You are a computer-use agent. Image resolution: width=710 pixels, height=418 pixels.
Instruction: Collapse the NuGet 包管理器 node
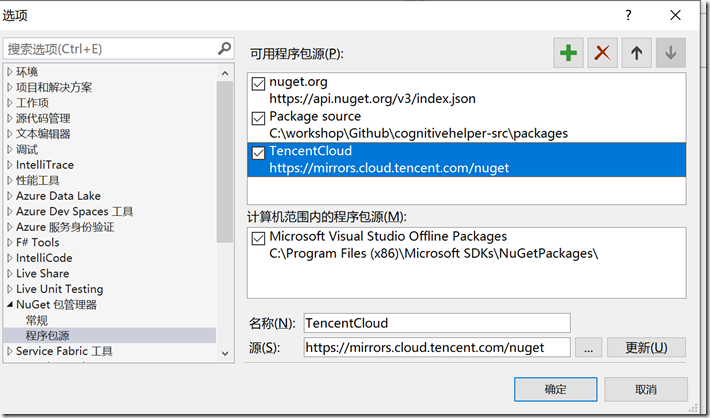[x=10, y=304]
